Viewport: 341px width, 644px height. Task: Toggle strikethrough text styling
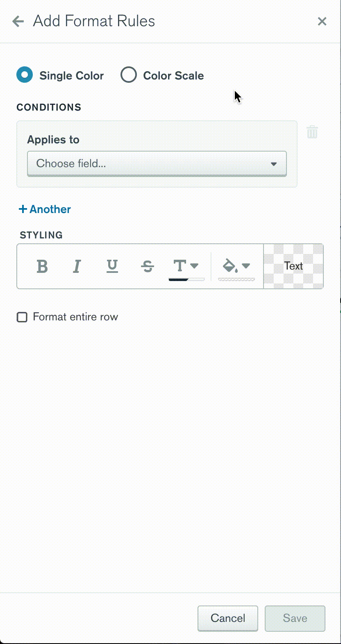tap(147, 266)
